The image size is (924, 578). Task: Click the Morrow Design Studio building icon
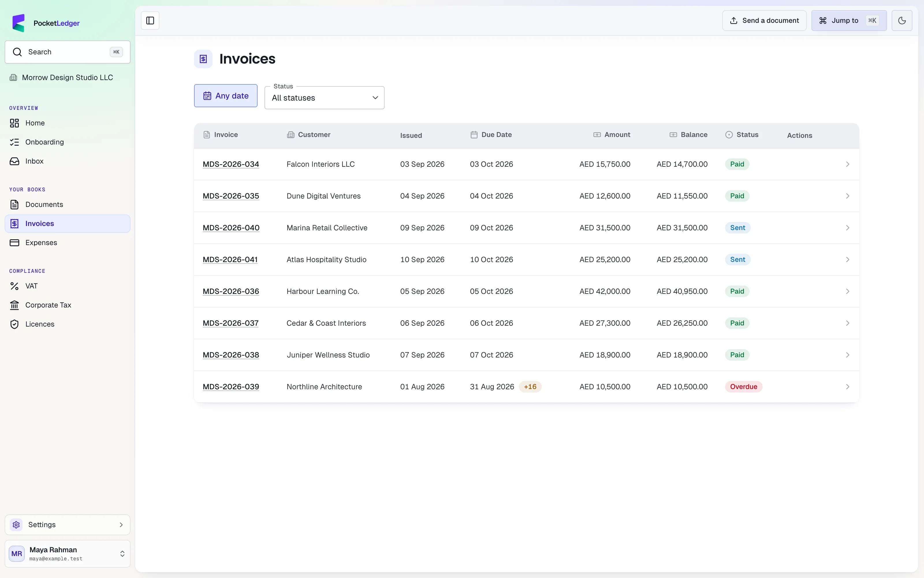pyautogui.click(x=13, y=78)
